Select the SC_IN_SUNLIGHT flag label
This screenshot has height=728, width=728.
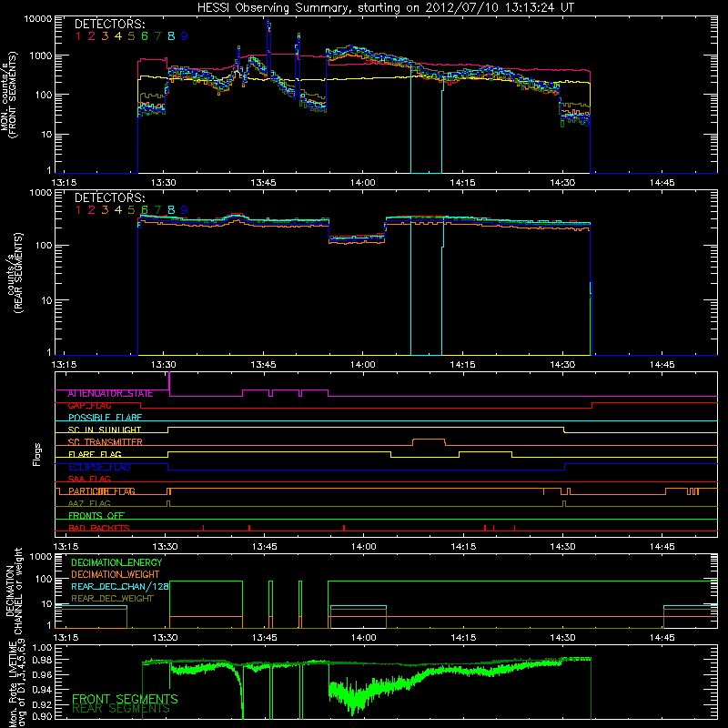[x=105, y=430]
